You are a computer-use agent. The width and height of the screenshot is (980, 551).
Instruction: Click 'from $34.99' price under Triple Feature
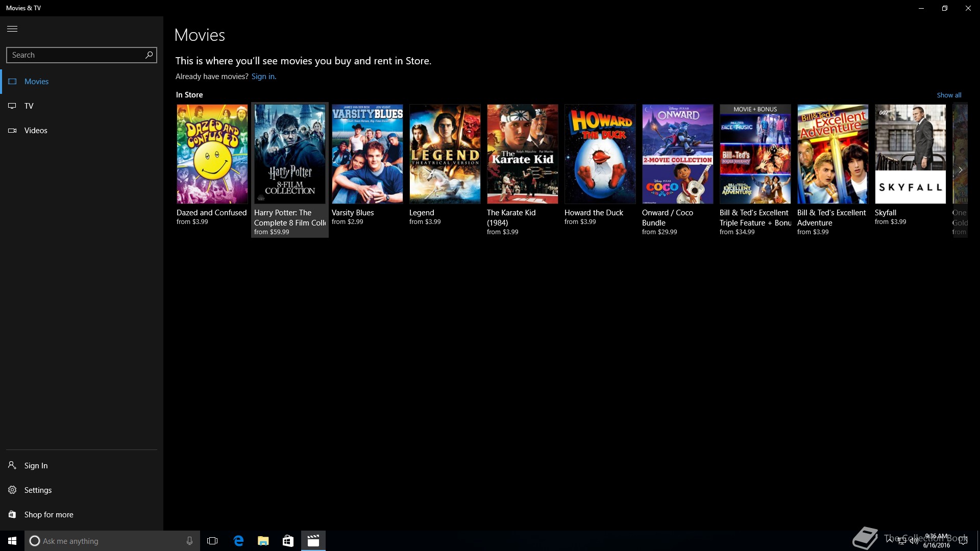click(x=737, y=232)
